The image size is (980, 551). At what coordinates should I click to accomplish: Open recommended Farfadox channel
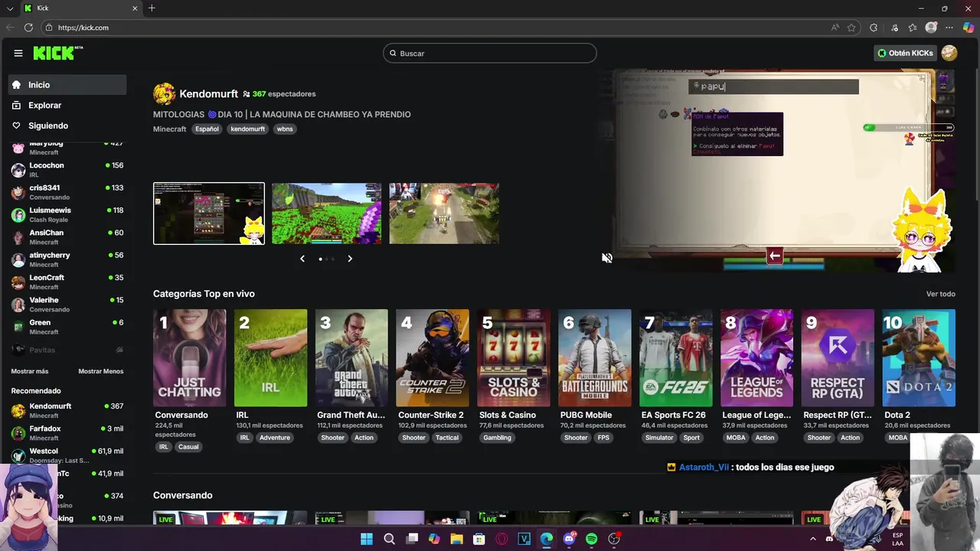point(67,433)
